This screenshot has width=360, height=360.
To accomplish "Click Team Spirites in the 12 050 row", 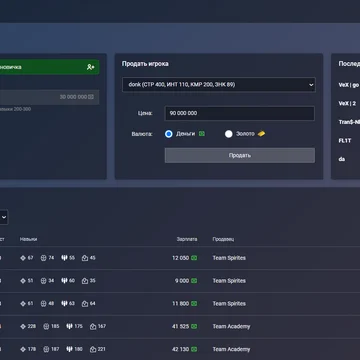I will point(229,258).
